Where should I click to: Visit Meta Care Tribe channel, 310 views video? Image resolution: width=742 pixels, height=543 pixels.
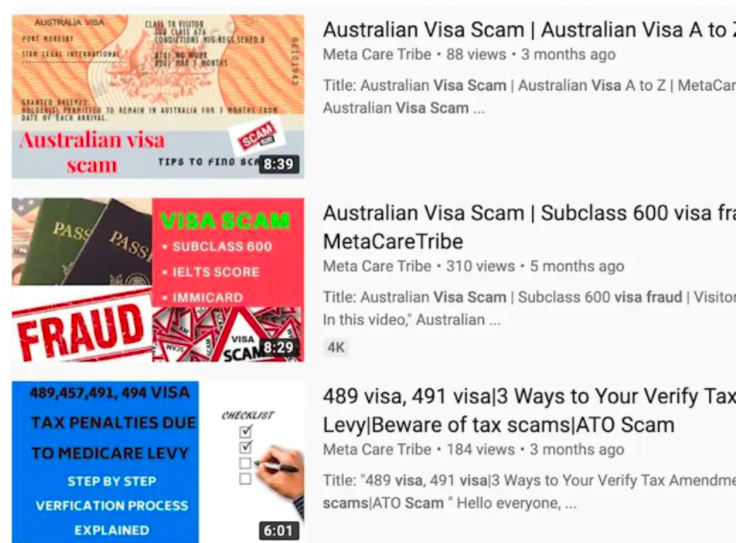coord(377,266)
